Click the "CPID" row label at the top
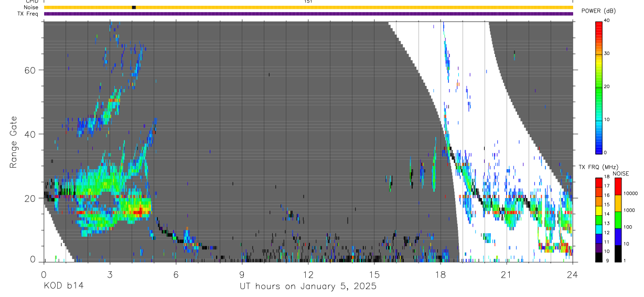The width and height of the screenshot is (644, 297). coord(32,2)
